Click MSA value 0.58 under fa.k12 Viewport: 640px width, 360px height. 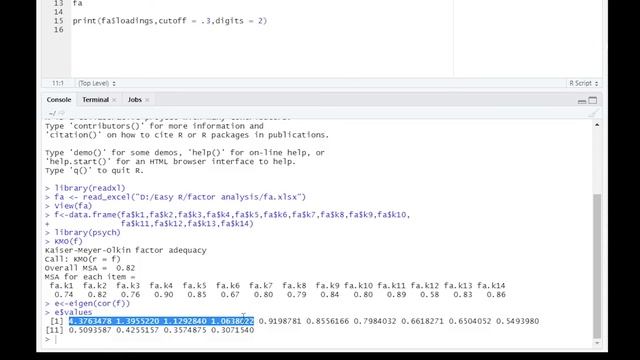coord(430,295)
